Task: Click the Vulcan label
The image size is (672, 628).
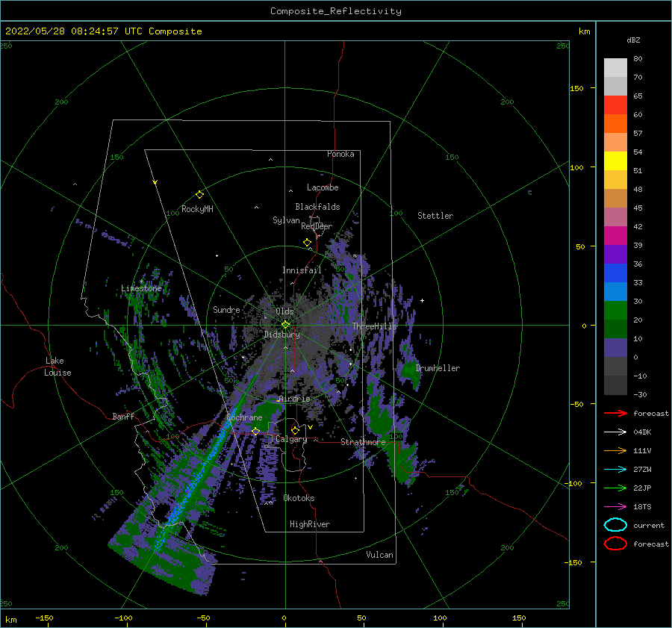Action: pyautogui.click(x=379, y=555)
